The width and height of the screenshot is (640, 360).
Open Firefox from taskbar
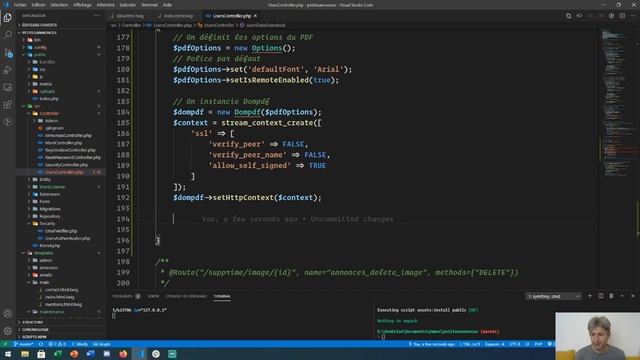[x=123, y=354]
